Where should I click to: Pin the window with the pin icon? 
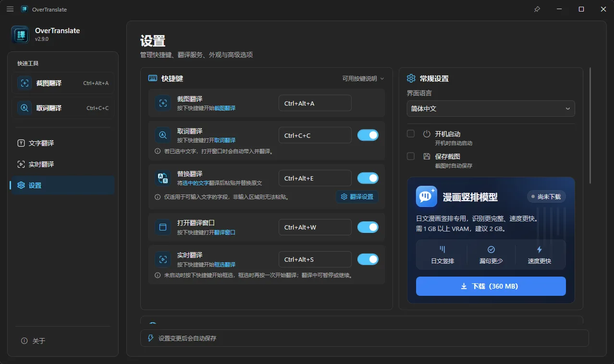[537, 9]
